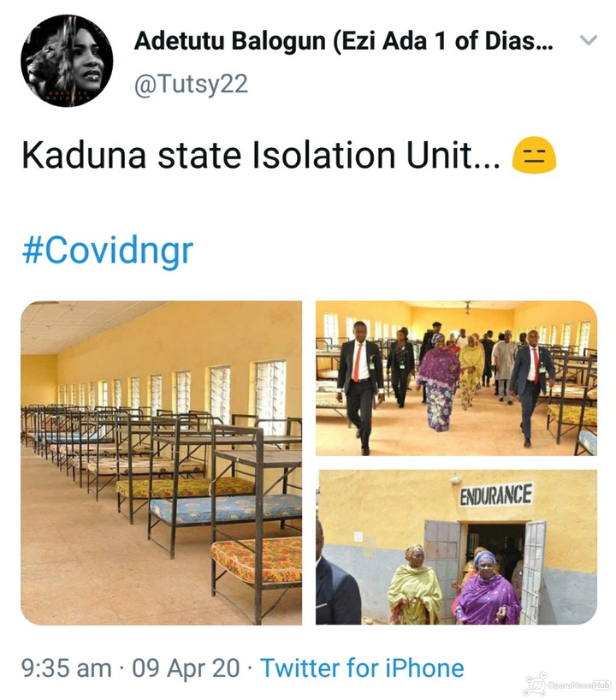
Task: Visit the @Tutsy22 handle
Action: [191, 84]
